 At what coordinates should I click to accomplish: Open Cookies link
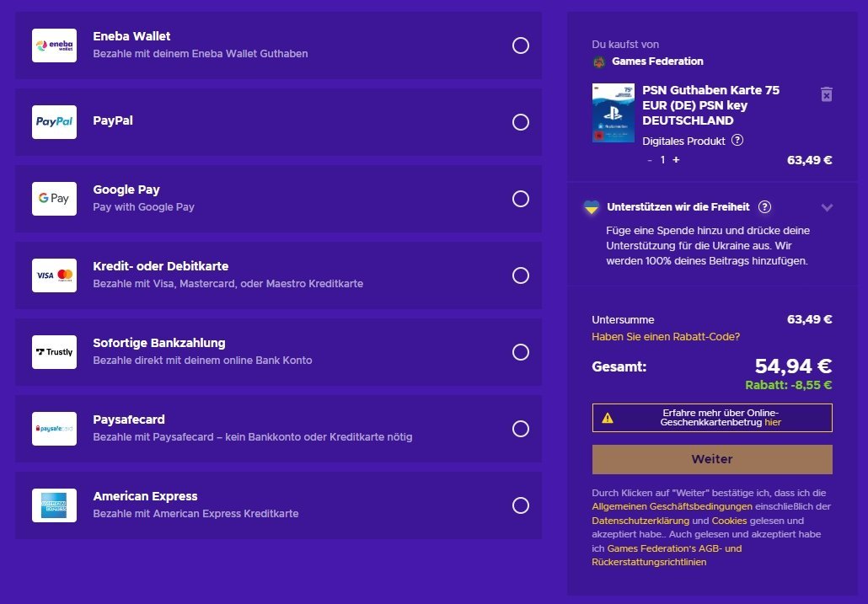pyautogui.click(x=729, y=521)
